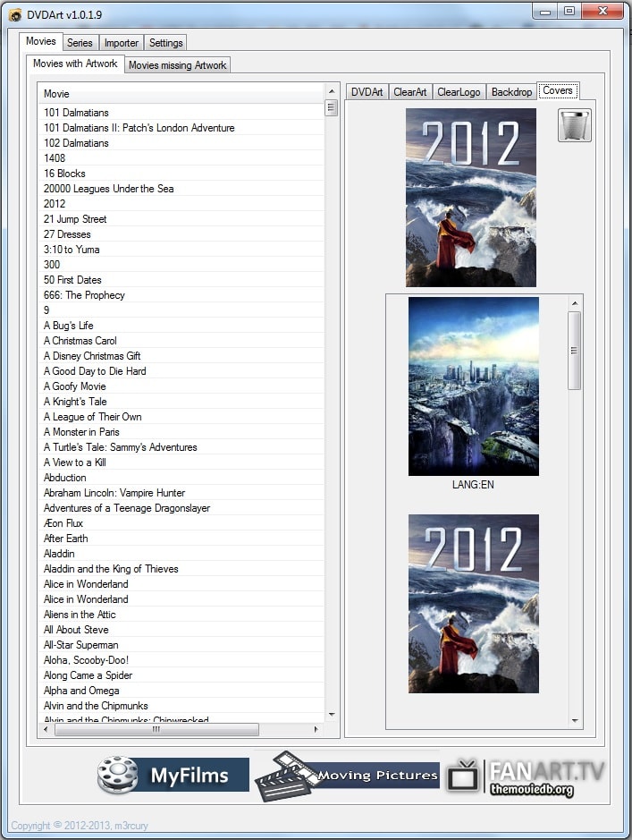
Task: Select '50 First Dates' in the list
Action: 181,280
